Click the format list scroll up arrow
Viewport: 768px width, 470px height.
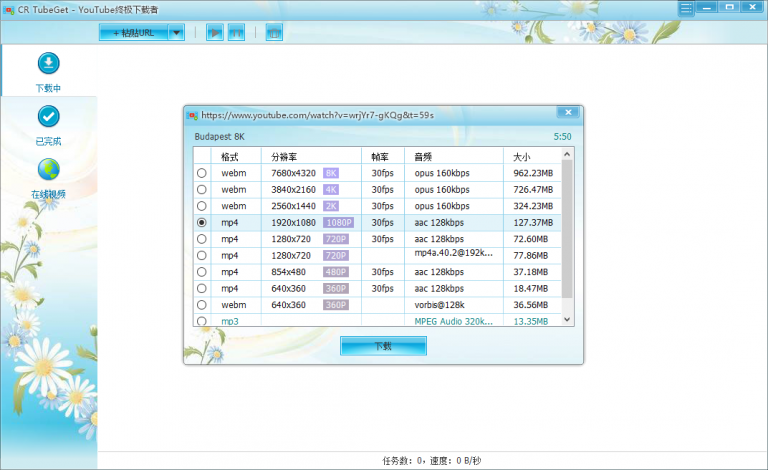[567, 154]
